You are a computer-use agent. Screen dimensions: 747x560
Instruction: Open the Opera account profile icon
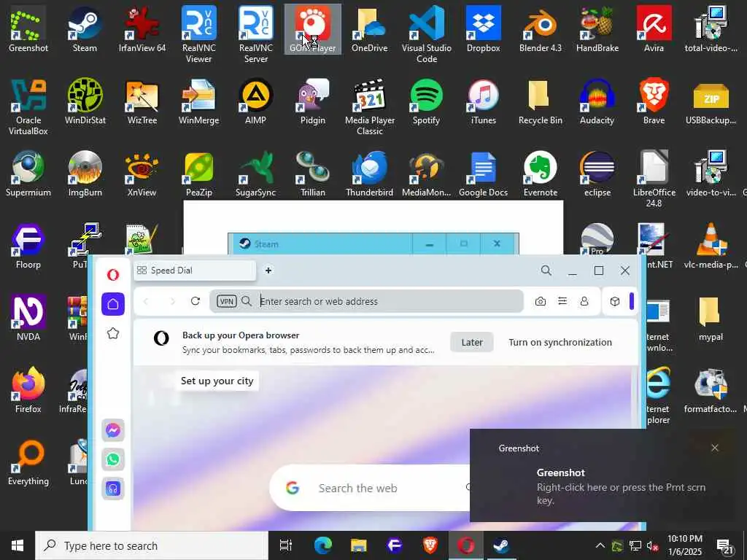[584, 301]
